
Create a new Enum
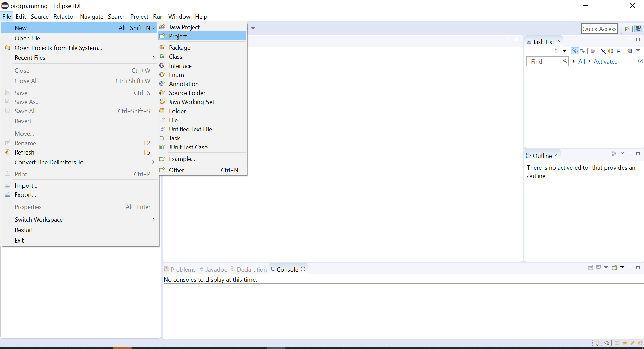(202, 75)
